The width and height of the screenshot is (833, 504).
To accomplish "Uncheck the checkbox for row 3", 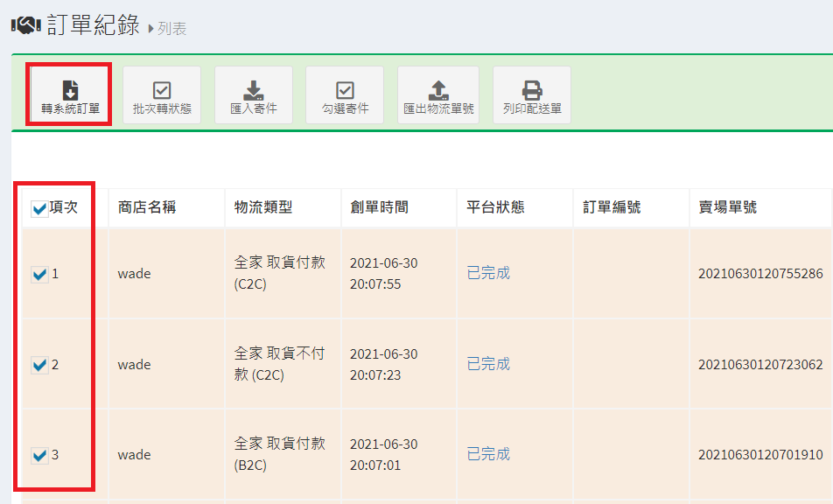I will [39, 455].
